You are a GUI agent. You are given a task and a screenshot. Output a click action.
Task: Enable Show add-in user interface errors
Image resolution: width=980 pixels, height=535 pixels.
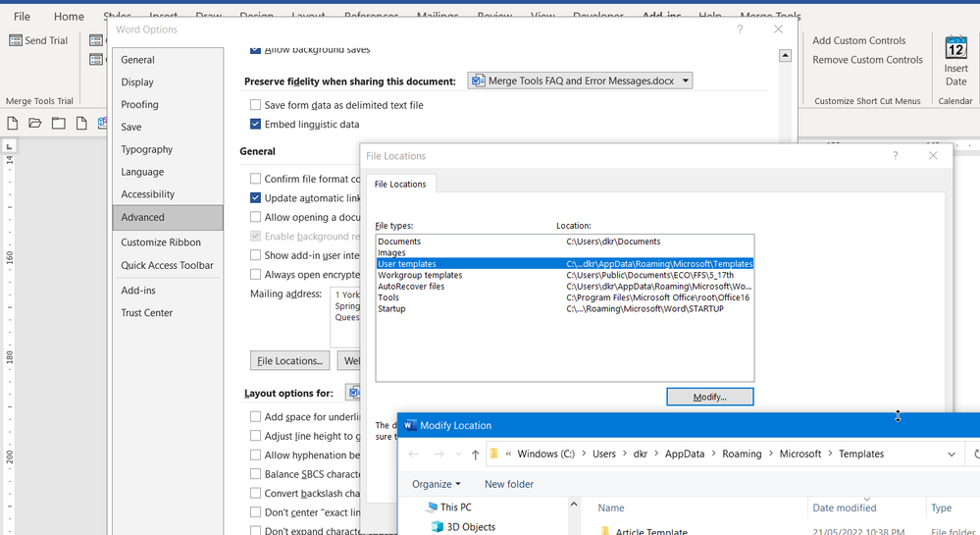point(255,255)
